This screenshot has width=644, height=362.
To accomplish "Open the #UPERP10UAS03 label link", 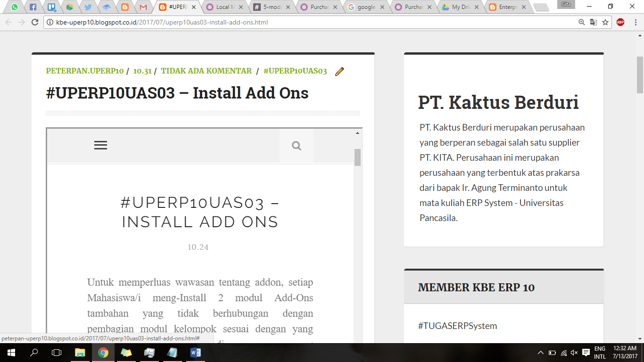I will (x=295, y=71).
